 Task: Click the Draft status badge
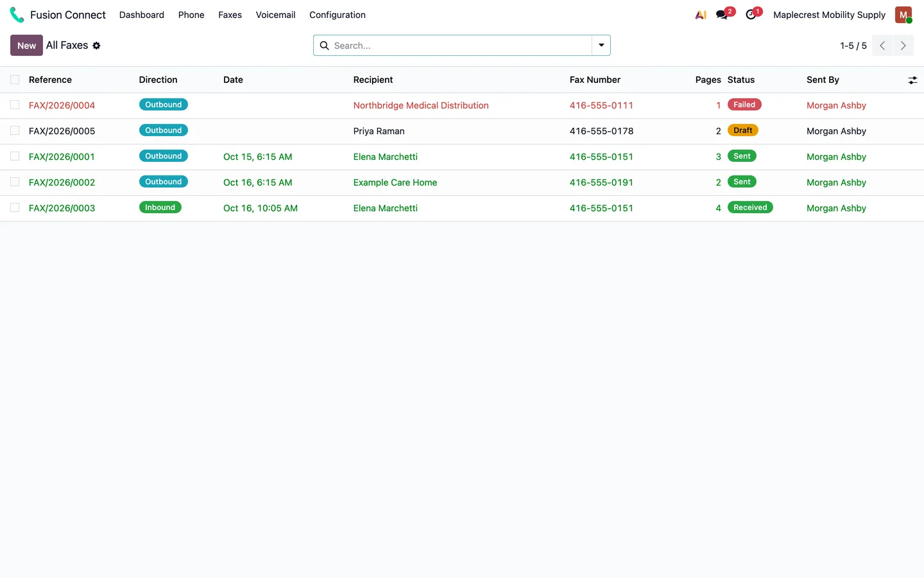pyautogui.click(x=743, y=130)
